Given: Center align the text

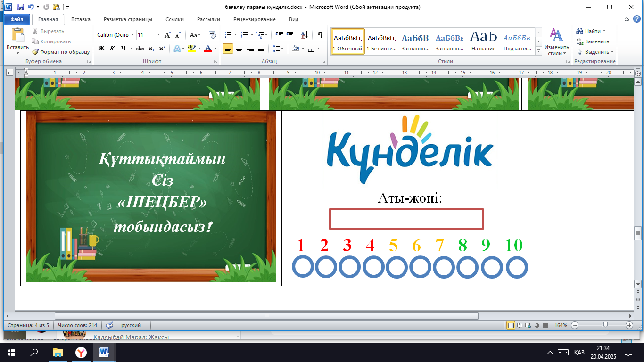Looking at the screenshot, I should click(x=239, y=49).
